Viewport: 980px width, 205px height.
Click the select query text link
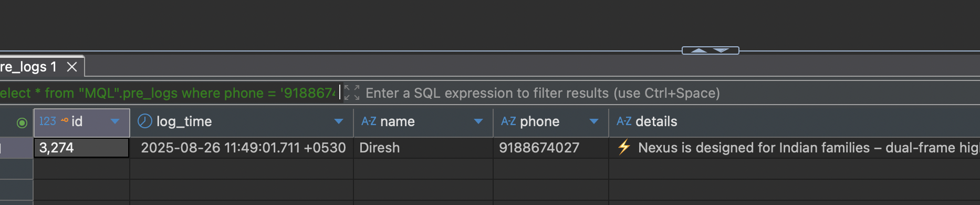pos(168,93)
